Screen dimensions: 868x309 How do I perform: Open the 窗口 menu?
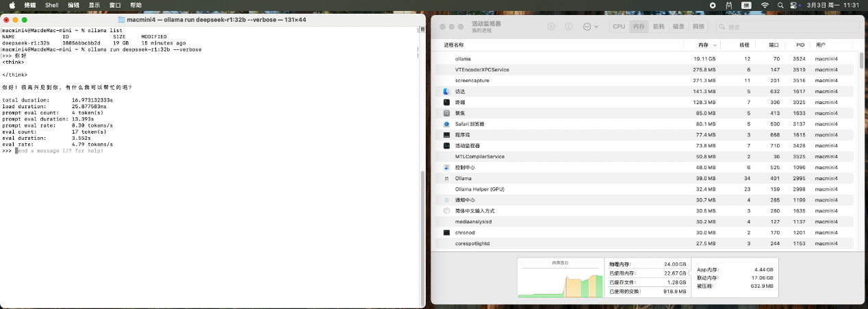pyautogui.click(x=115, y=5)
